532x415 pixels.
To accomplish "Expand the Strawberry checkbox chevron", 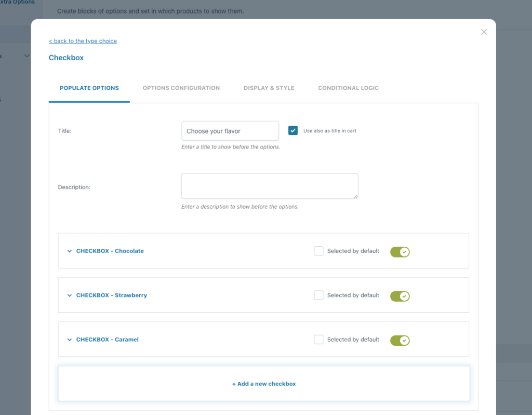I will 70,295.
